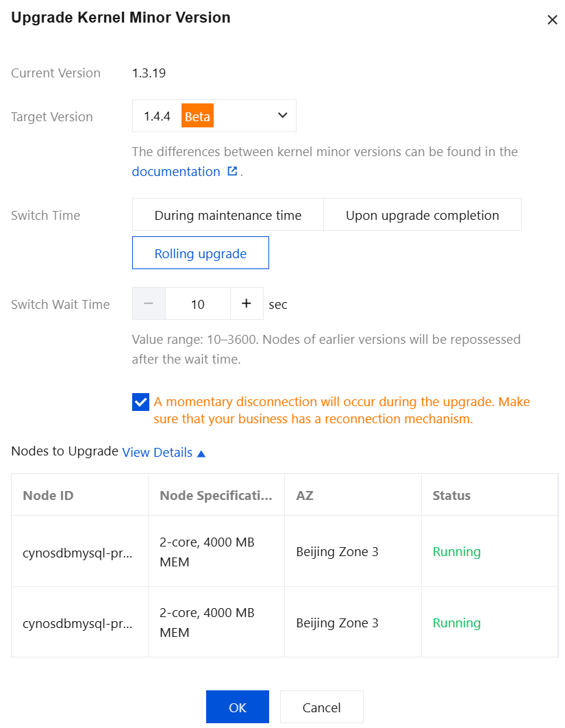Open the Target Version dropdown

click(x=282, y=116)
